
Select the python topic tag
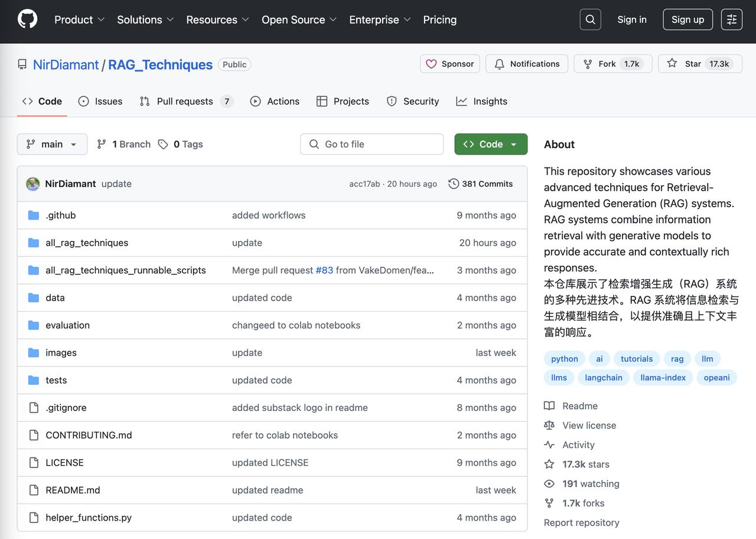coord(565,358)
